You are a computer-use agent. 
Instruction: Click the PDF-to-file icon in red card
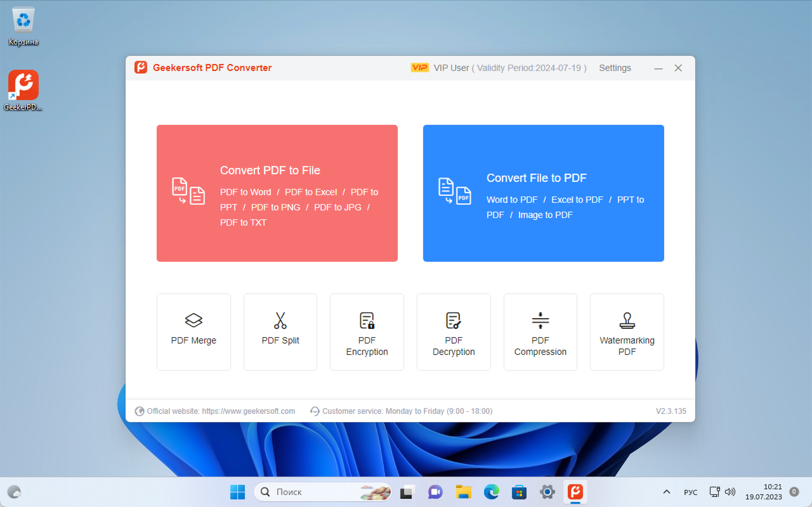tap(188, 191)
